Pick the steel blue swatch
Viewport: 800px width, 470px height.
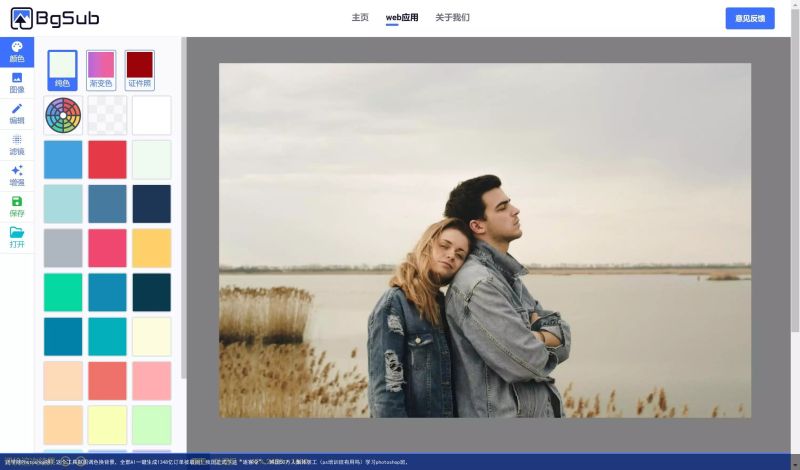coord(107,204)
